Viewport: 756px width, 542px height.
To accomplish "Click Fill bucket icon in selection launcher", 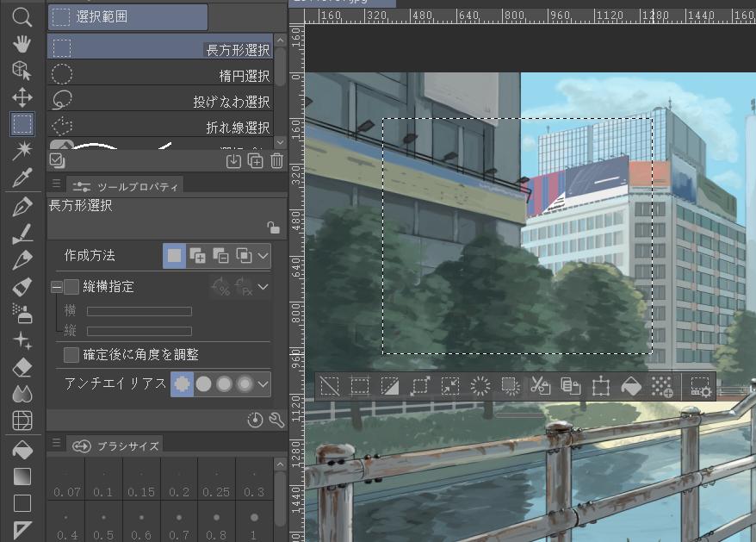I will [631, 386].
